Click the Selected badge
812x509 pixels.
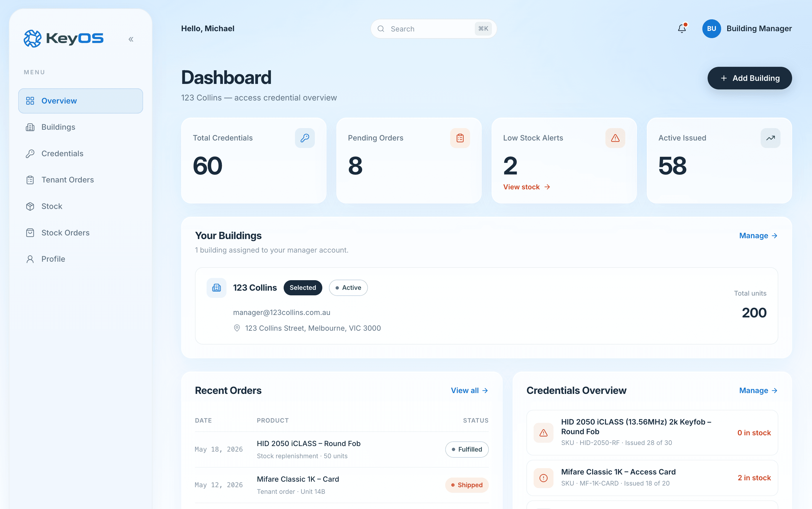[x=303, y=288]
